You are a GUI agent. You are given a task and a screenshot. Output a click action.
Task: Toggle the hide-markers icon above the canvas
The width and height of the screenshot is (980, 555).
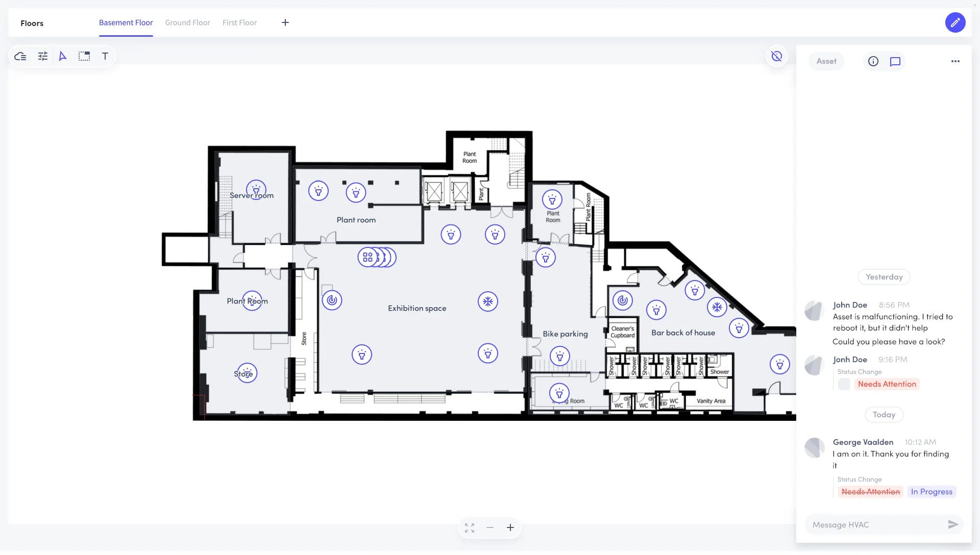coord(776,56)
